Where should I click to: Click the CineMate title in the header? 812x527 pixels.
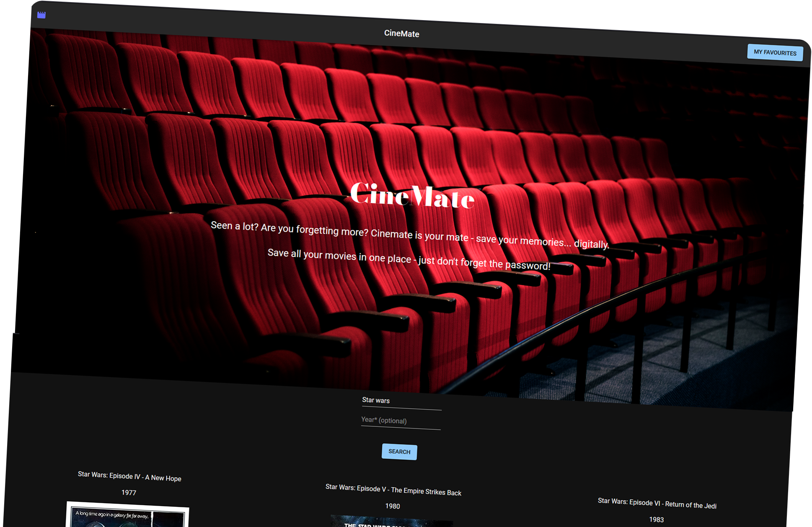click(x=401, y=34)
